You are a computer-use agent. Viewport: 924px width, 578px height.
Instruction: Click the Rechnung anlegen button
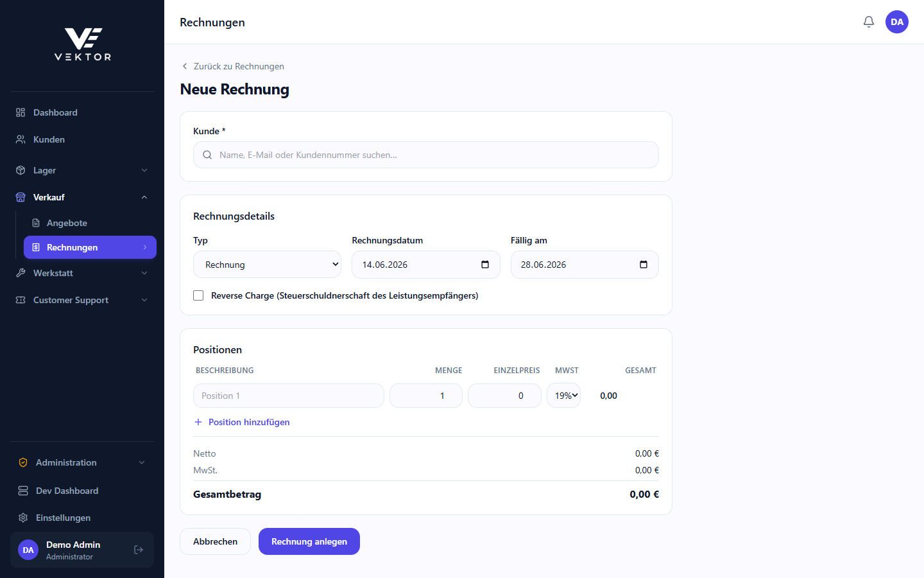click(309, 541)
